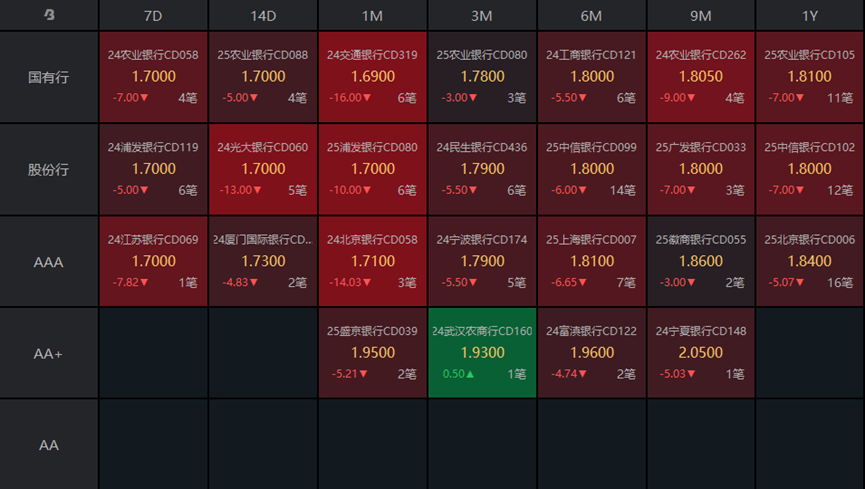Open the green 24武汉农商行CD160 cell

pyautogui.click(x=482, y=353)
